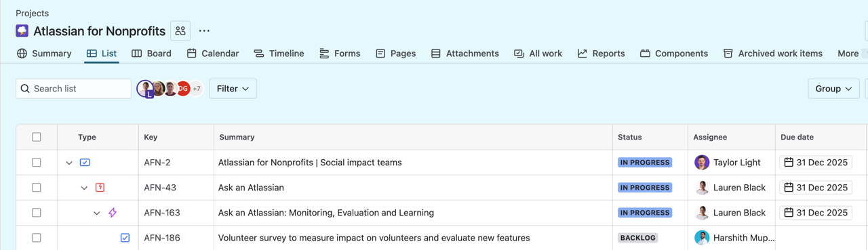Open the Archived work items tab

click(773, 54)
